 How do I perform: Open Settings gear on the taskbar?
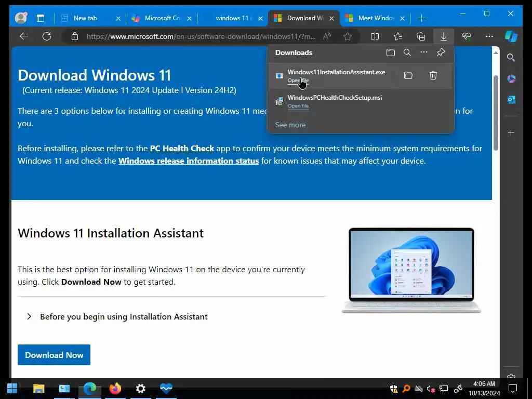[x=140, y=389]
